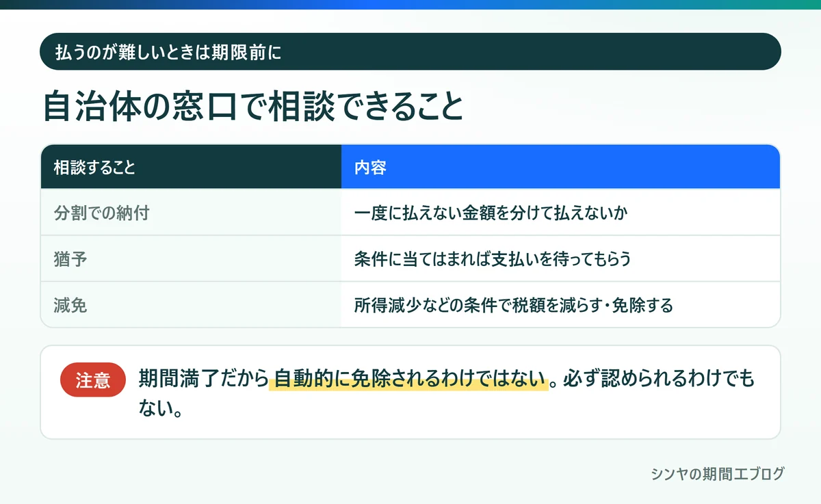Click the heading '自治体の窓口で相談できること'

point(254,107)
